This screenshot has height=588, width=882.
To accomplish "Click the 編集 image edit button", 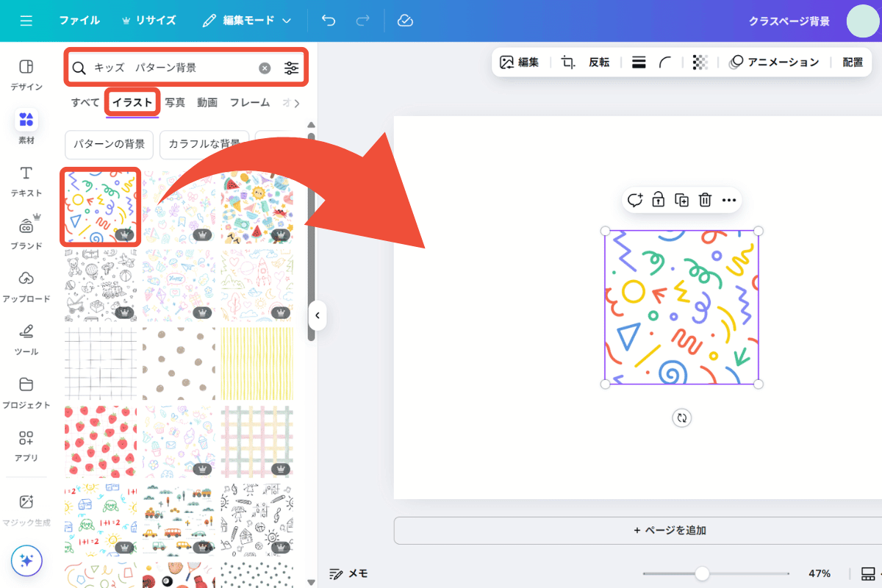I will click(x=519, y=62).
